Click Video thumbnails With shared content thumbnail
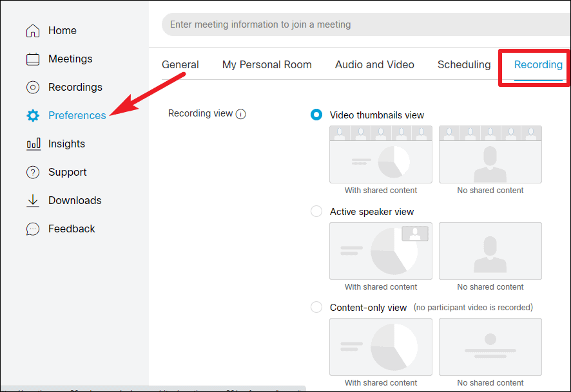 point(381,154)
